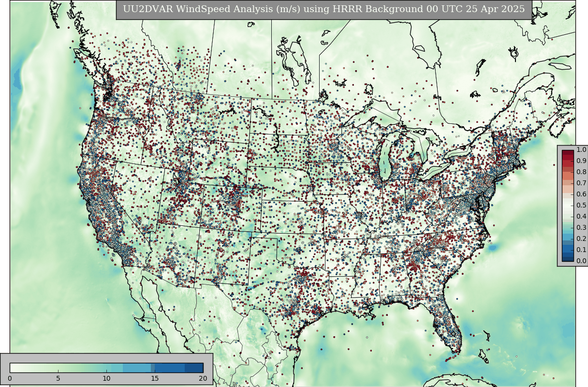588x387 pixels.
Task: Click the 15 label on wind speed colorbar
Action: 155,378
